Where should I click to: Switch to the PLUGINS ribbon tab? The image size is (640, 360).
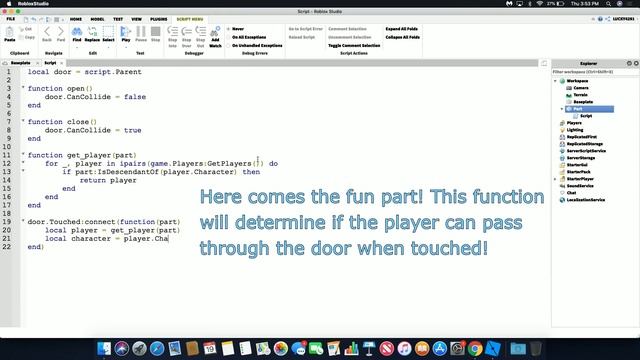(159, 19)
